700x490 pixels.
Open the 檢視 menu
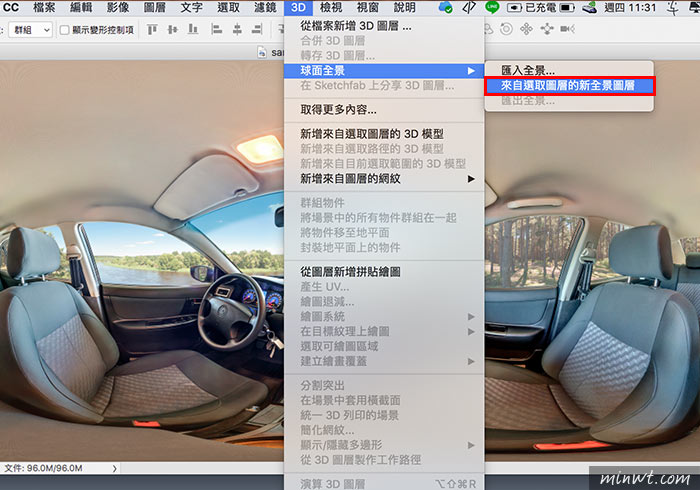click(331, 8)
